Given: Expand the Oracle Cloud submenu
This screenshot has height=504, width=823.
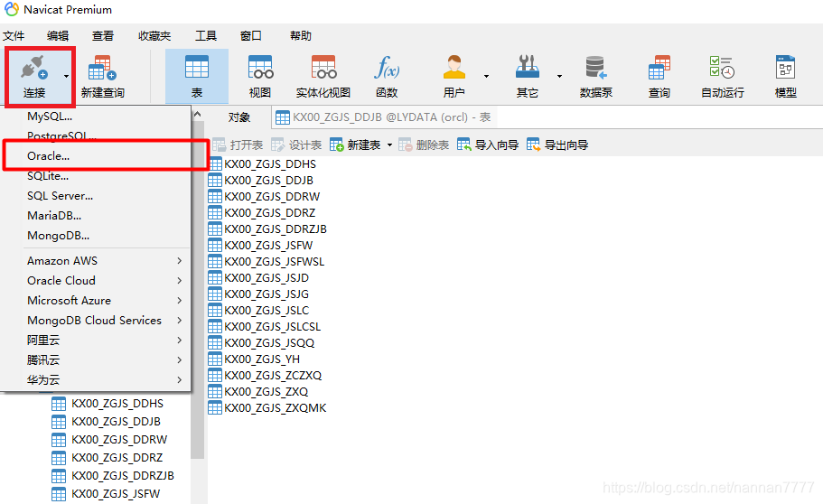Looking at the screenshot, I should [96, 281].
